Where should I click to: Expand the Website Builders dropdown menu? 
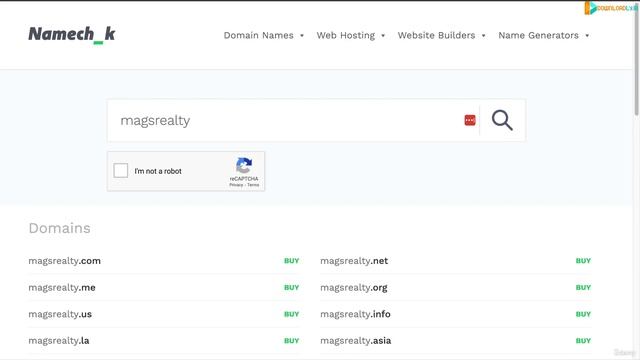pos(442,36)
